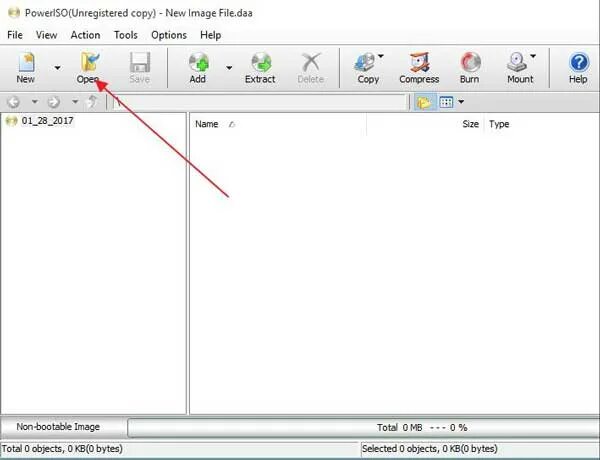The image size is (600, 460).
Task: Open the Action menu
Action: click(x=85, y=35)
